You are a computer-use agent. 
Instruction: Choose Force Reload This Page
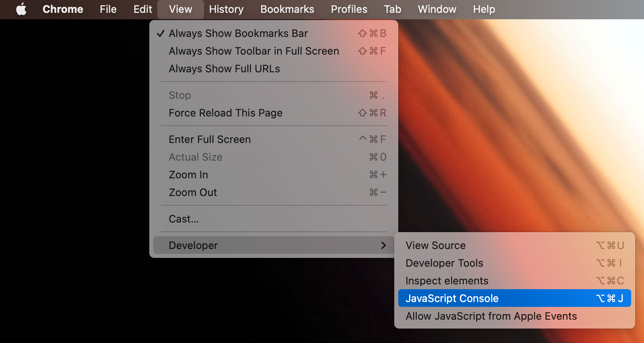coord(274,113)
